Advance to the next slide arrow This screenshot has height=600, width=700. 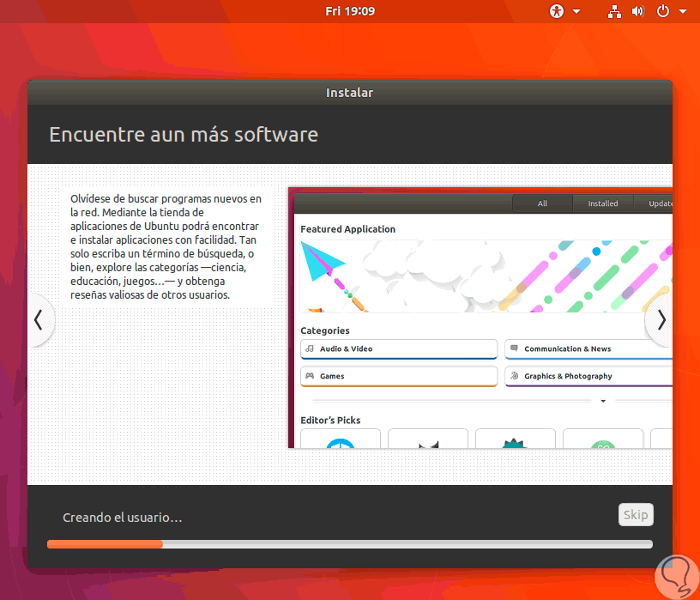pyautogui.click(x=661, y=320)
